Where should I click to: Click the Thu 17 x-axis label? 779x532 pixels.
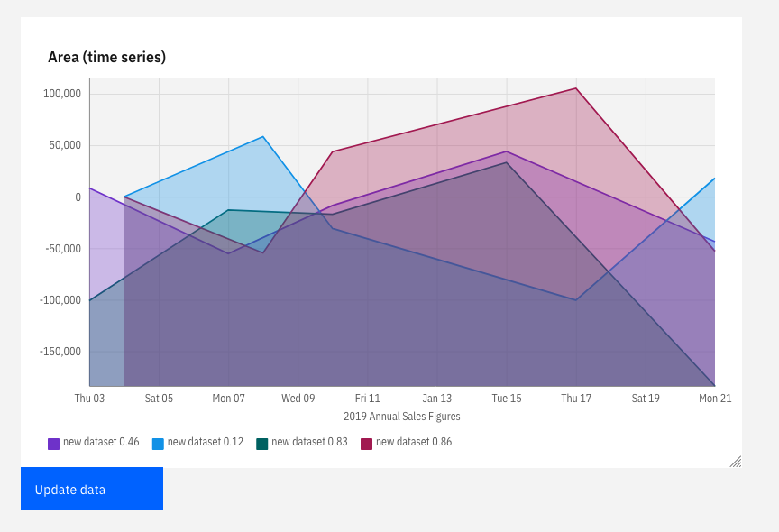576,399
